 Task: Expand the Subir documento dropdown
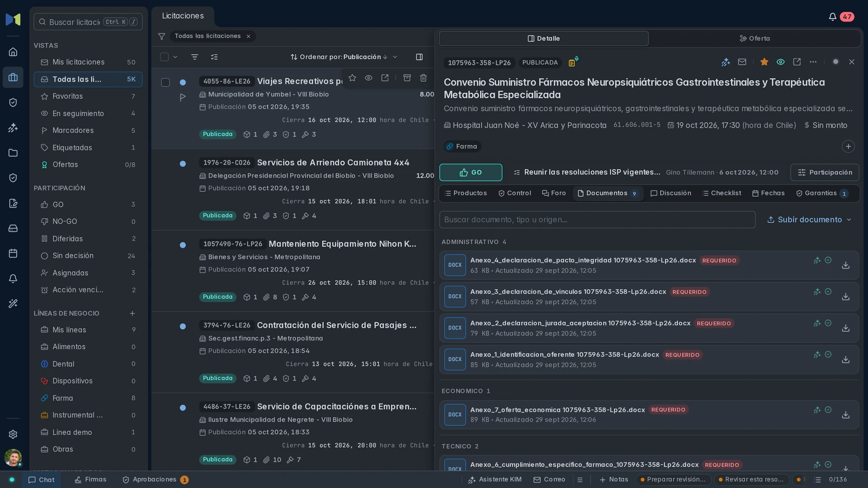(x=809, y=220)
